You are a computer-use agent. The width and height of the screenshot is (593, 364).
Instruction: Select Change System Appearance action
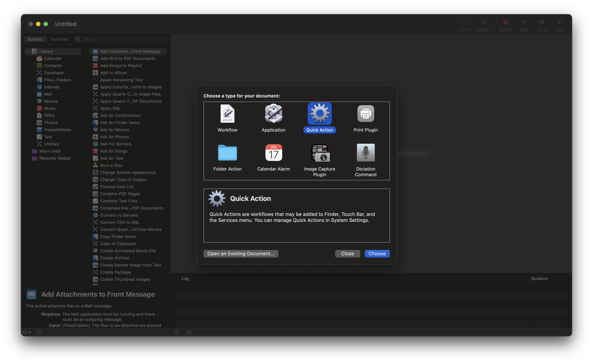(x=128, y=172)
